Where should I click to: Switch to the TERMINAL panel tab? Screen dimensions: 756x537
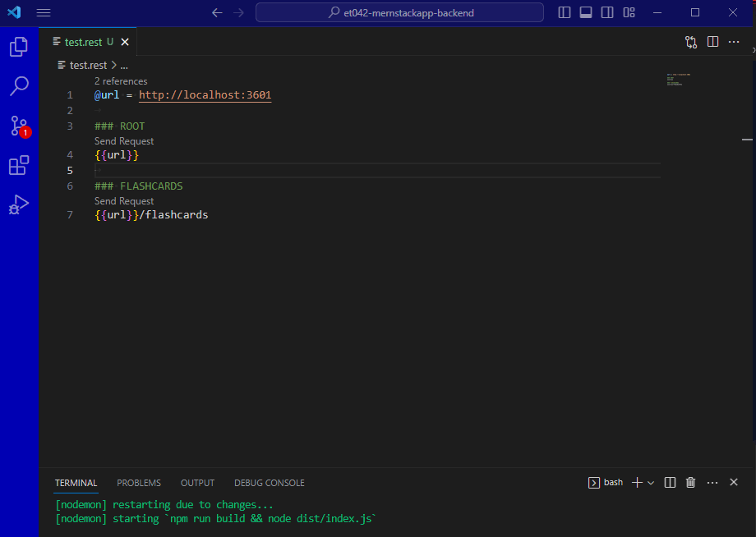[76, 483]
